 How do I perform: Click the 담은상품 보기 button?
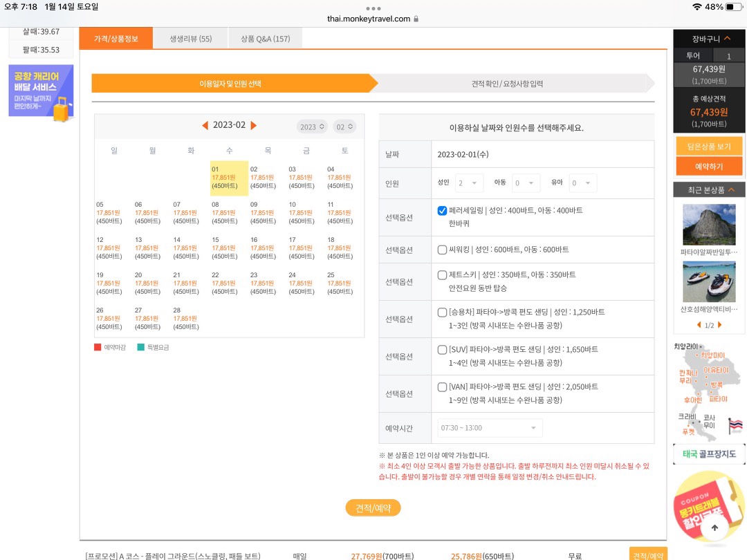[709, 146]
